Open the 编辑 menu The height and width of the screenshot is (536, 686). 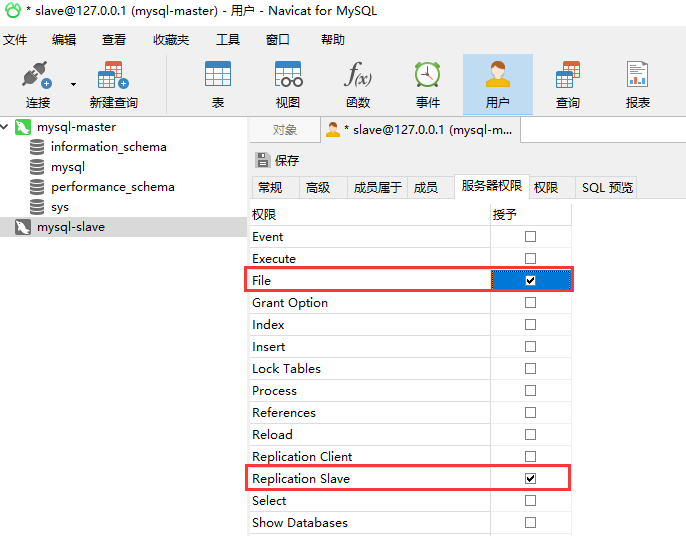[x=64, y=40]
